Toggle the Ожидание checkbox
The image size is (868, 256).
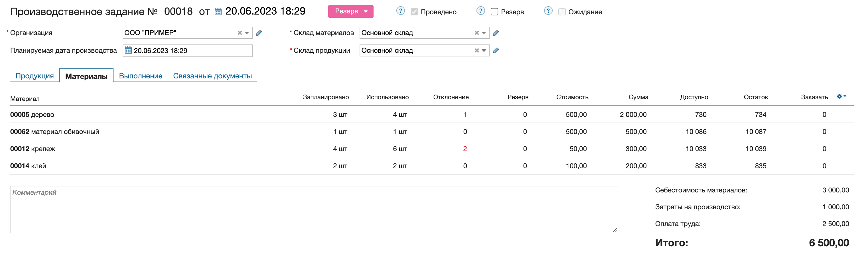tap(562, 12)
